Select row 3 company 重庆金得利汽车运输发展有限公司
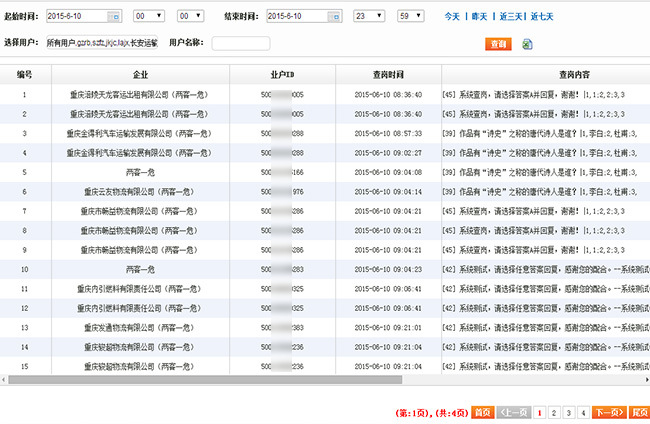650x424 pixels. pos(139,133)
